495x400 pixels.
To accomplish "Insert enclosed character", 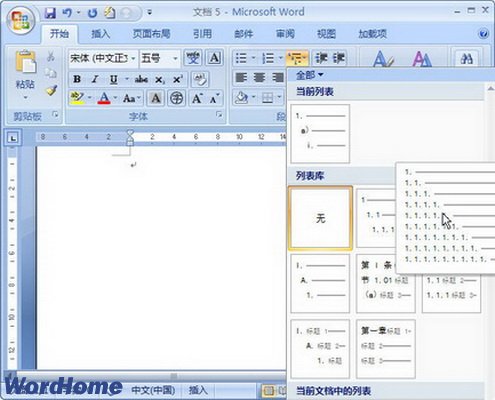I will 176,98.
